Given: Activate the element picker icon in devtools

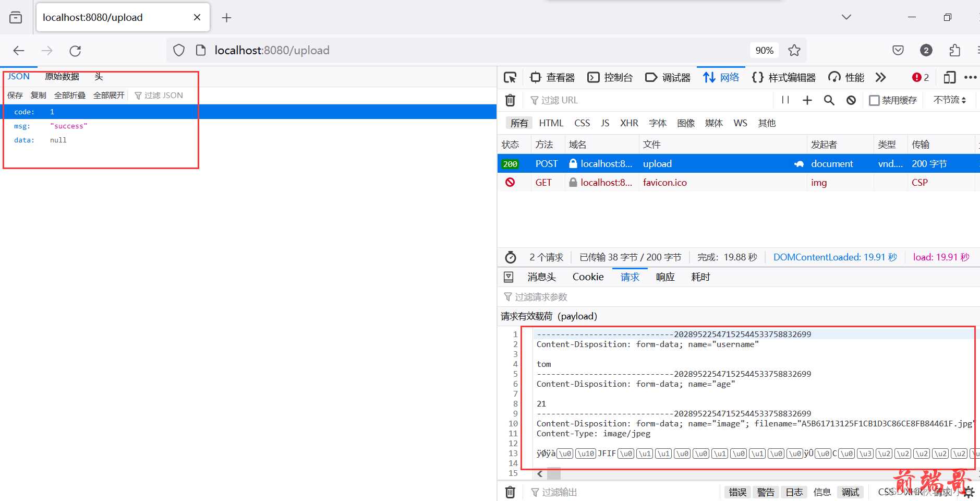Looking at the screenshot, I should point(510,78).
